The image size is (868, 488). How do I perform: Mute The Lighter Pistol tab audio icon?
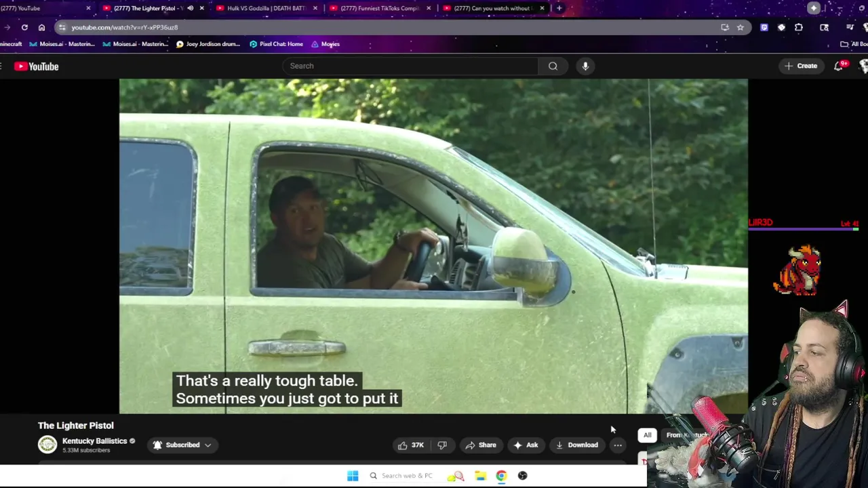point(190,8)
